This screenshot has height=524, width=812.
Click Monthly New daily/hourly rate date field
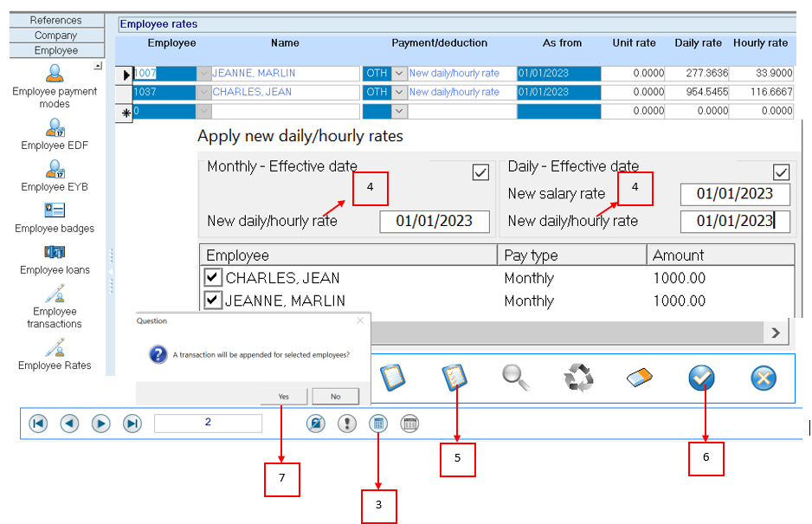point(435,222)
